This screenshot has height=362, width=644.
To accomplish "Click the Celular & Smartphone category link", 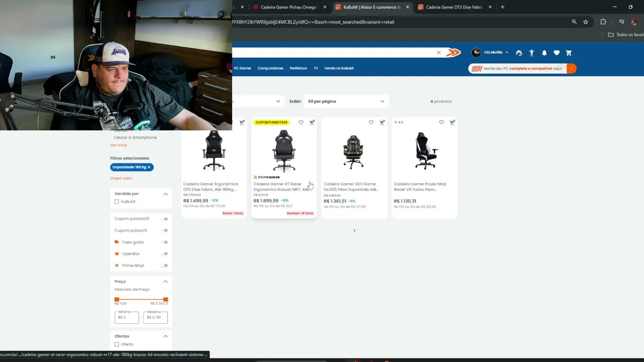I will pyautogui.click(x=135, y=138).
